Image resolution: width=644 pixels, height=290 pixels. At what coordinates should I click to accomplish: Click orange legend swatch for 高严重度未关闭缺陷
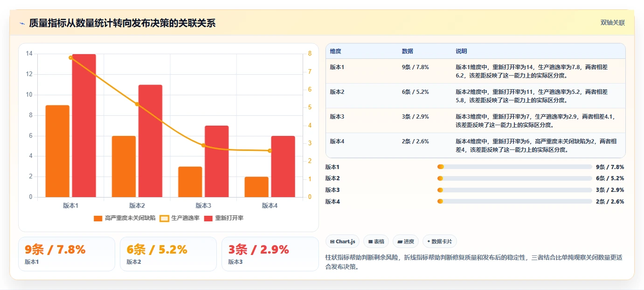pyautogui.click(x=98, y=218)
